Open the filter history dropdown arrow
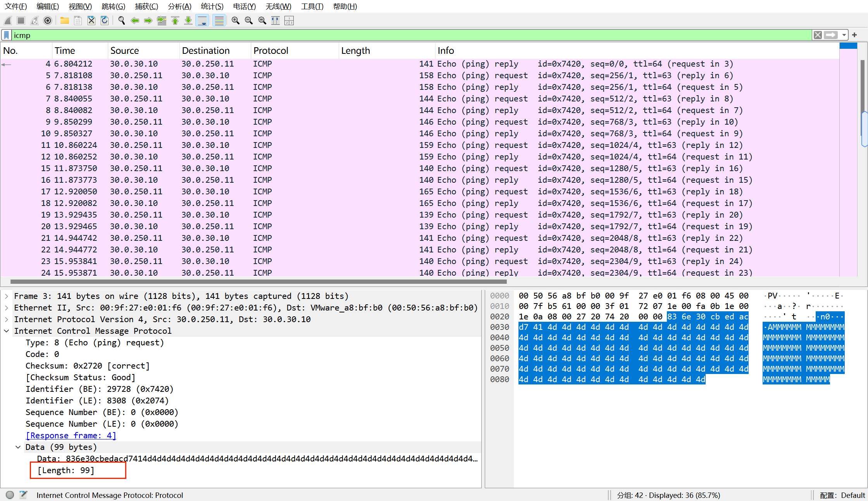The width and height of the screenshot is (868, 501). [844, 35]
